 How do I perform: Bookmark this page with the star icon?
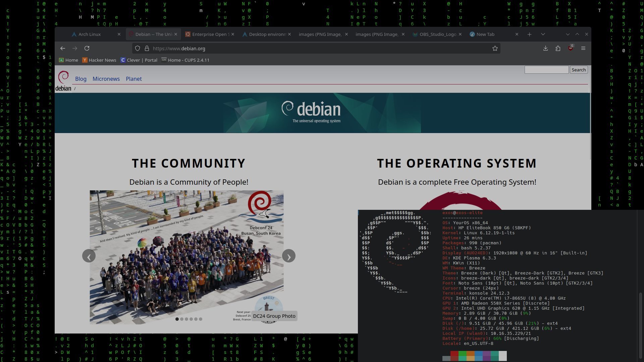[x=495, y=48]
